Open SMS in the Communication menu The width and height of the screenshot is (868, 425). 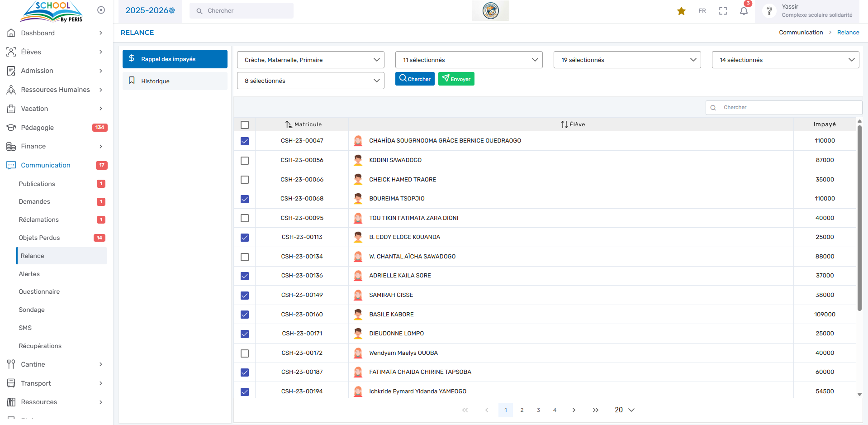[25, 328]
